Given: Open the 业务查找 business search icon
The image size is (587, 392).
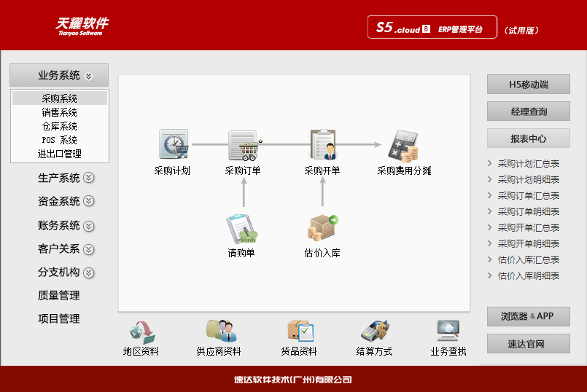Looking at the screenshot, I should pyautogui.click(x=448, y=332).
